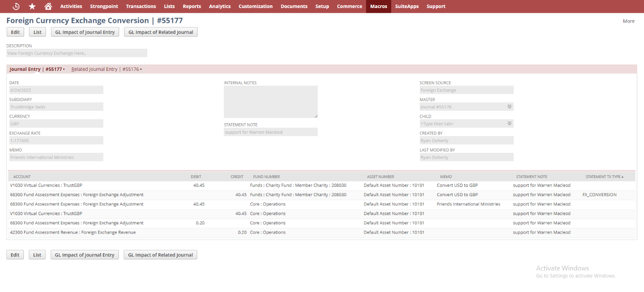Open the Macros menu
This screenshot has width=644, height=292.
coord(378,6)
